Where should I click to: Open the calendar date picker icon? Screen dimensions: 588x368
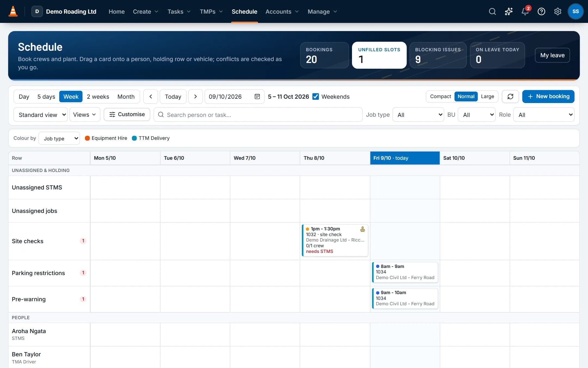click(257, 96)
